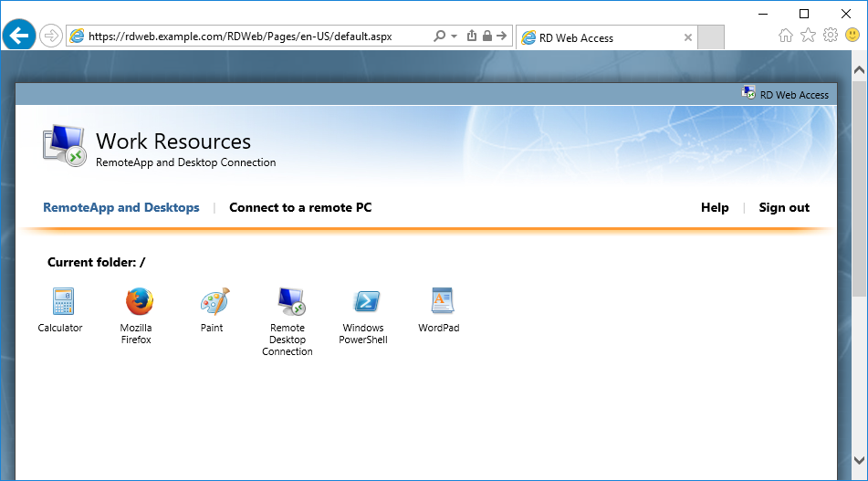Click the smiley feedback icon
868x481 pixels.
(853, 36)
